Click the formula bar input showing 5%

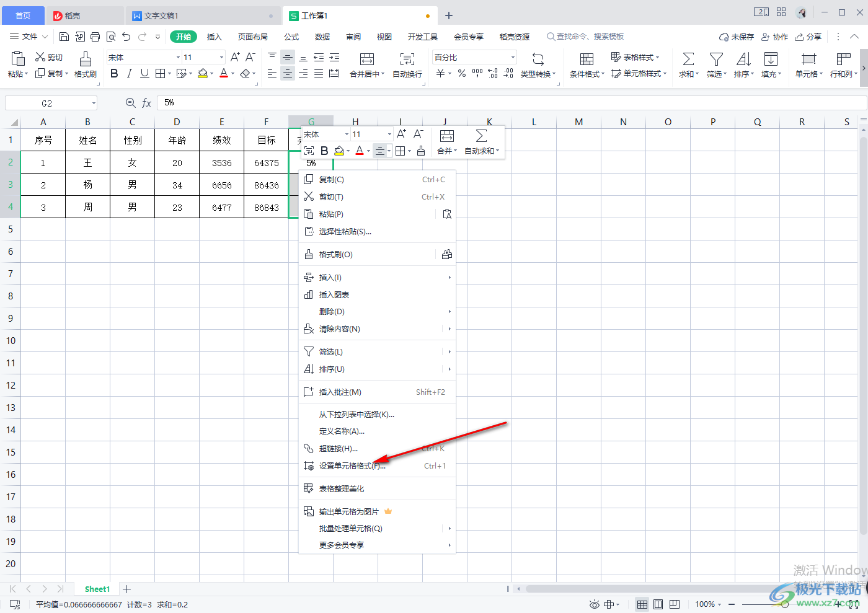[x=512, y=103]
